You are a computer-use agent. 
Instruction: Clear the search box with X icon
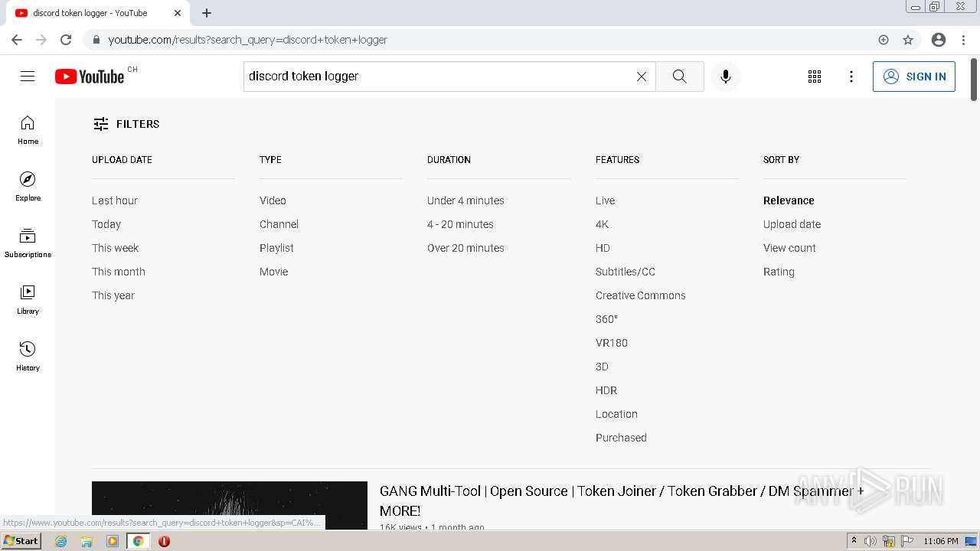click(642, 77)
